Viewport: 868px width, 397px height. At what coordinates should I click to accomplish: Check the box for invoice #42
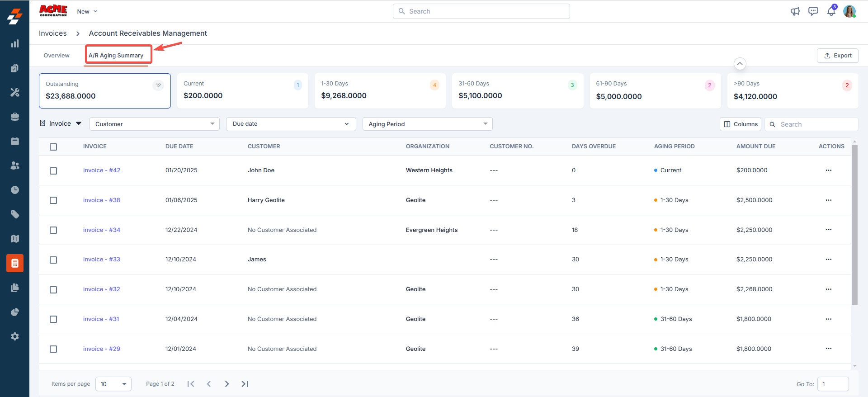53,171
